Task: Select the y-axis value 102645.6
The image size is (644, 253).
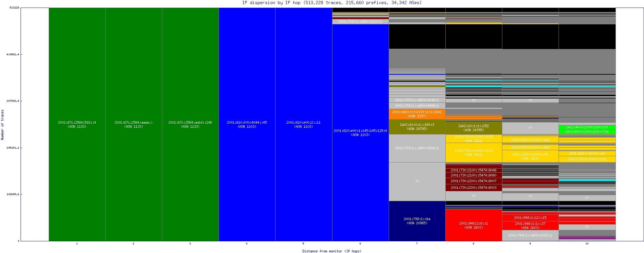Action: [x=13, y=194]
